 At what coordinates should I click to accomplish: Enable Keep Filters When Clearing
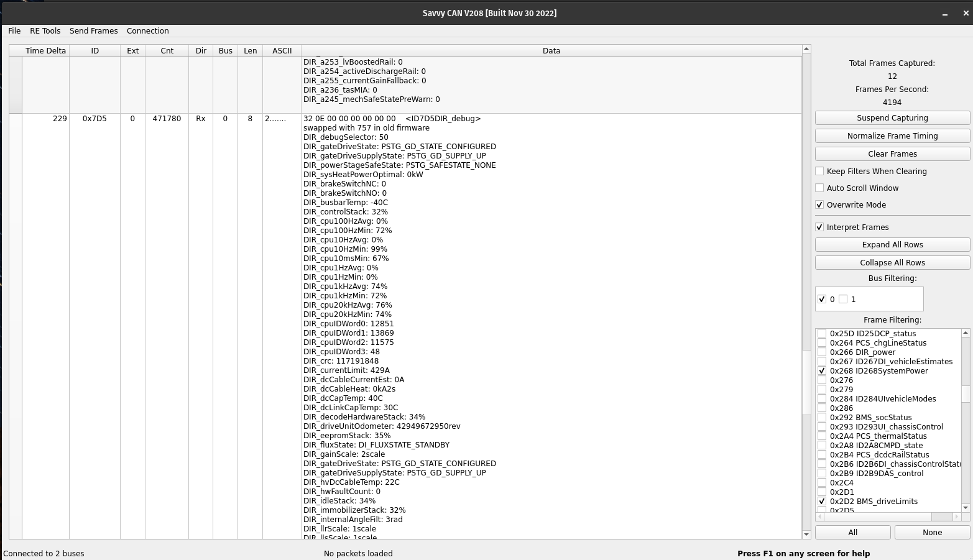[x=819, y=172]
